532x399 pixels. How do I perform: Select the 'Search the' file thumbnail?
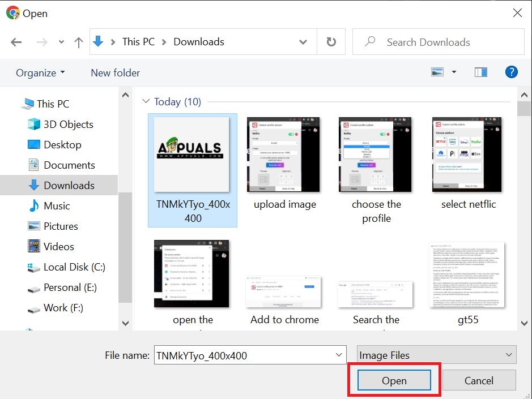pos(375,294)
